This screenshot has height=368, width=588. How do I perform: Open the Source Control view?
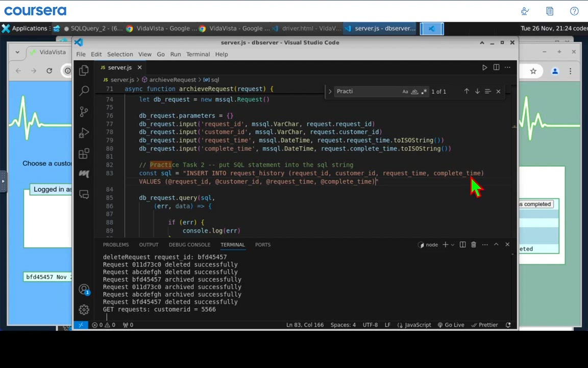84,112
